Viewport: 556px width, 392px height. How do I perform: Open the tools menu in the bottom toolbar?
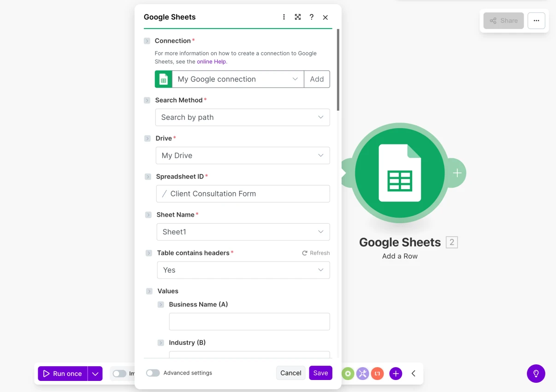tap(362, 374)
